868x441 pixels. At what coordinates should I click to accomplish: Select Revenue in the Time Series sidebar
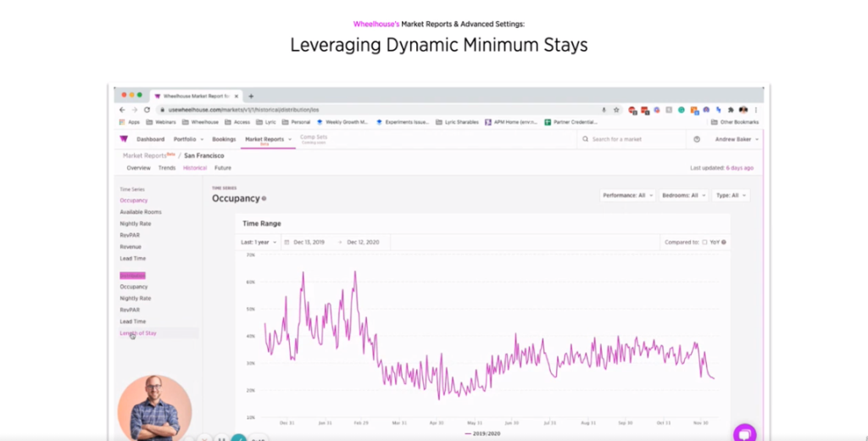point(131,247)
